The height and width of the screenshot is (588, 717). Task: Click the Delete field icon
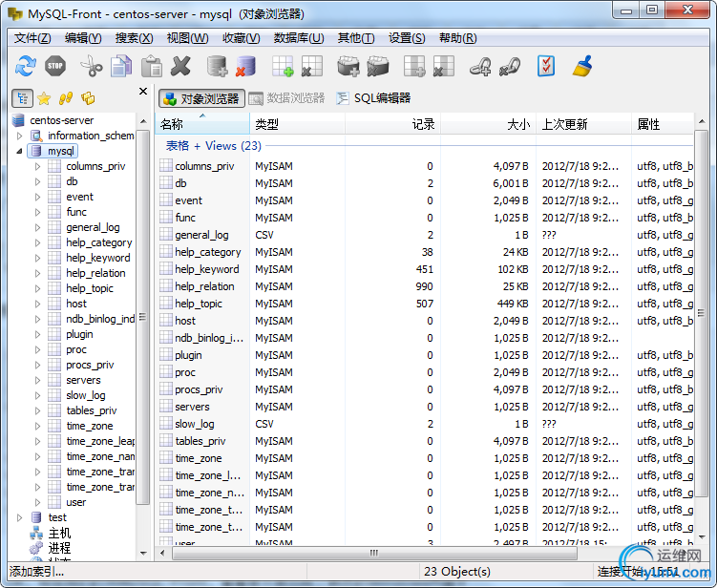coord(444,66)
